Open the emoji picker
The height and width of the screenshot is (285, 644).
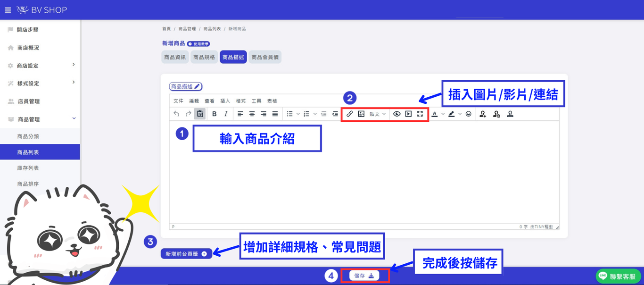pyautogui.click(x=469, y=114)
